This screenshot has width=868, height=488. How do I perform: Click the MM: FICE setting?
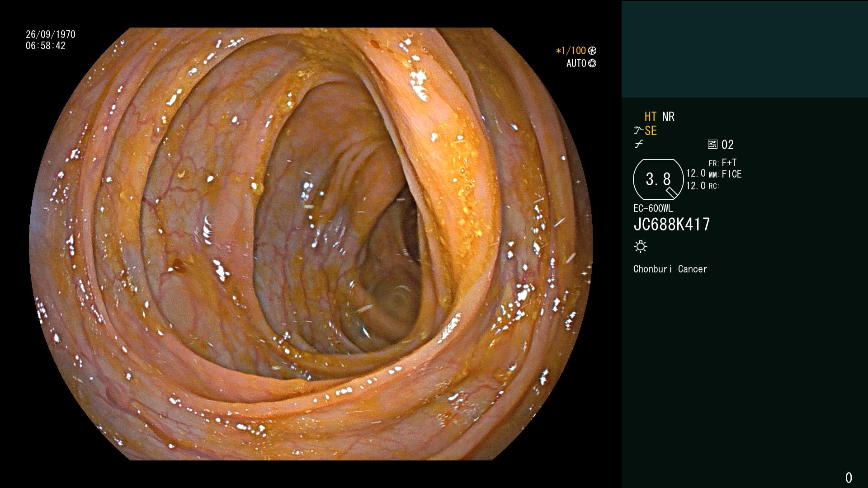point(725,174)
